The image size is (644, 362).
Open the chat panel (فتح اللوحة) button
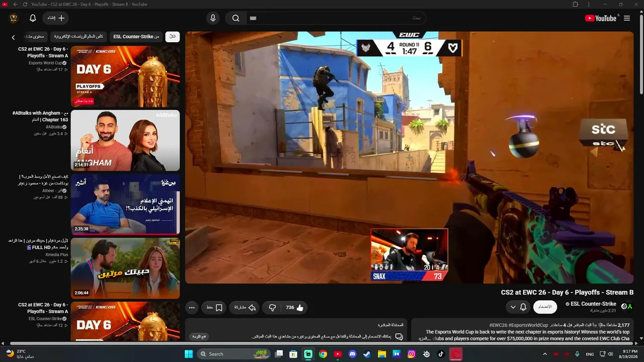(x=199, y=336)
